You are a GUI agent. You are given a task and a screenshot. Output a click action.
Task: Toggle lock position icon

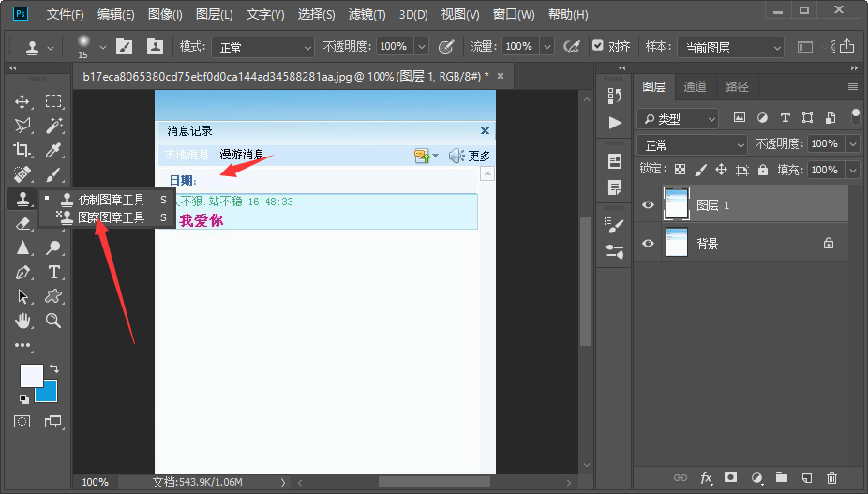click(721, 170)
